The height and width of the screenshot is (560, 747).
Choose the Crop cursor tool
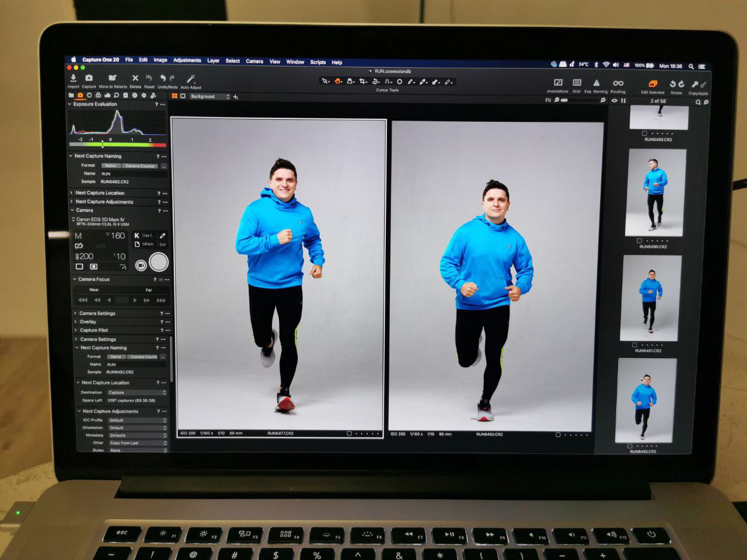[362, 81]
